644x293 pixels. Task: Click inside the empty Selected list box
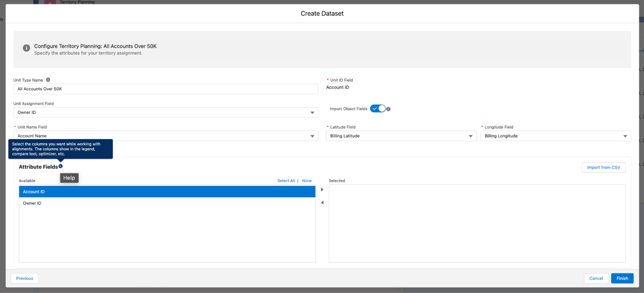[x=477, y=224]
